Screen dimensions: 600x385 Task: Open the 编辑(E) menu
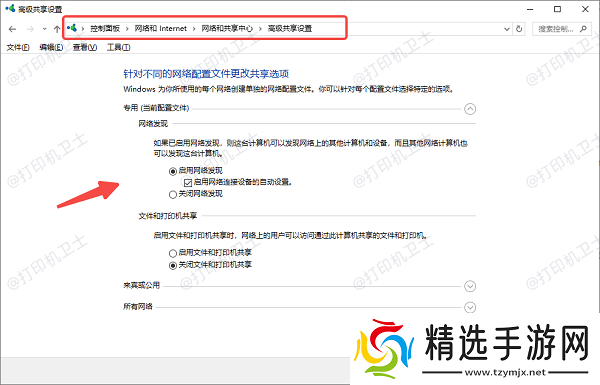point(51,47)
